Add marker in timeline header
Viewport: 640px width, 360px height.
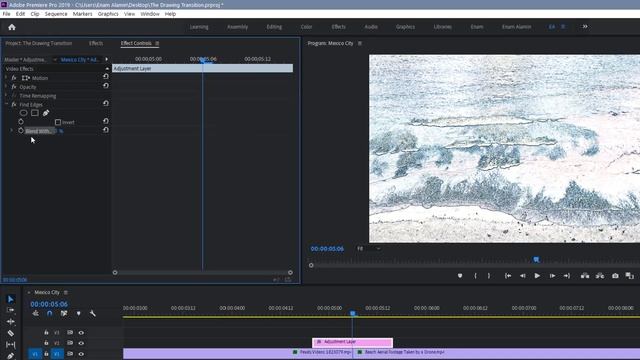(x=78, y=313)
